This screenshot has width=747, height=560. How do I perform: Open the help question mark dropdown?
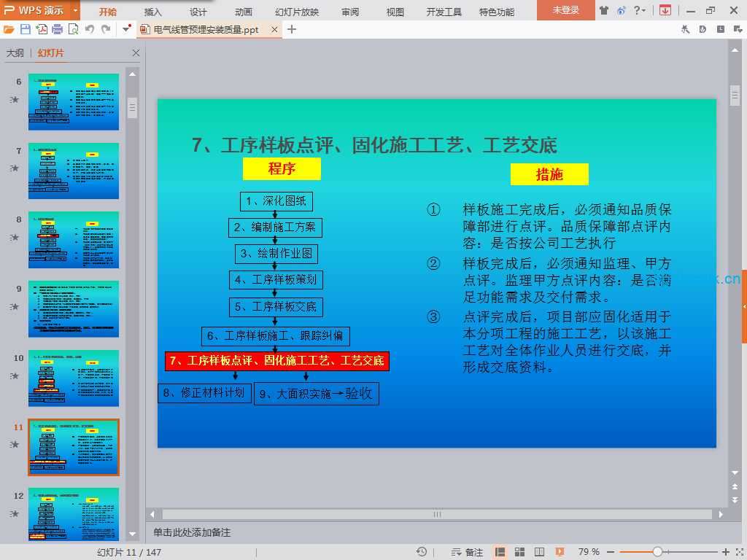pyautogui.click(x=639, y=10)
